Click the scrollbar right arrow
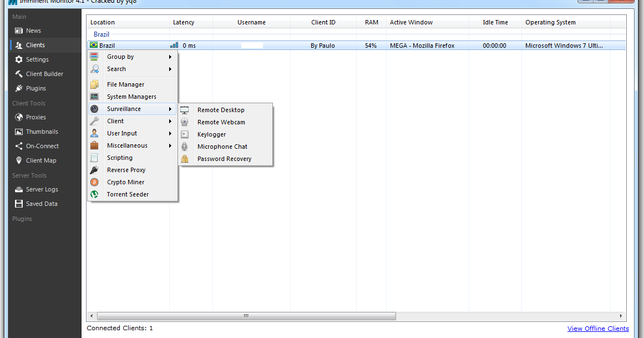The width and height of the screenshot is (644, 338). [621, 316]
